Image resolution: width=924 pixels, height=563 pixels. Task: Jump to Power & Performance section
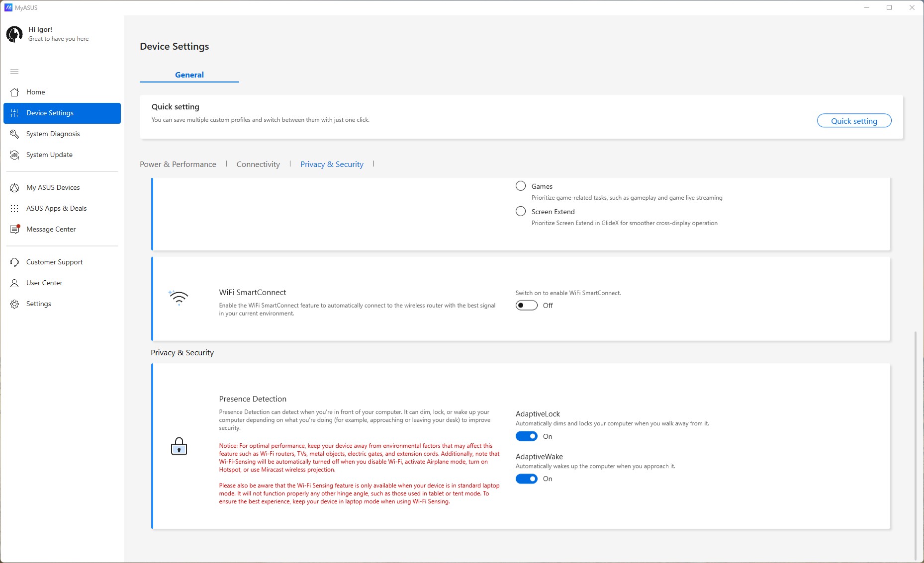[x=178, y=164]
